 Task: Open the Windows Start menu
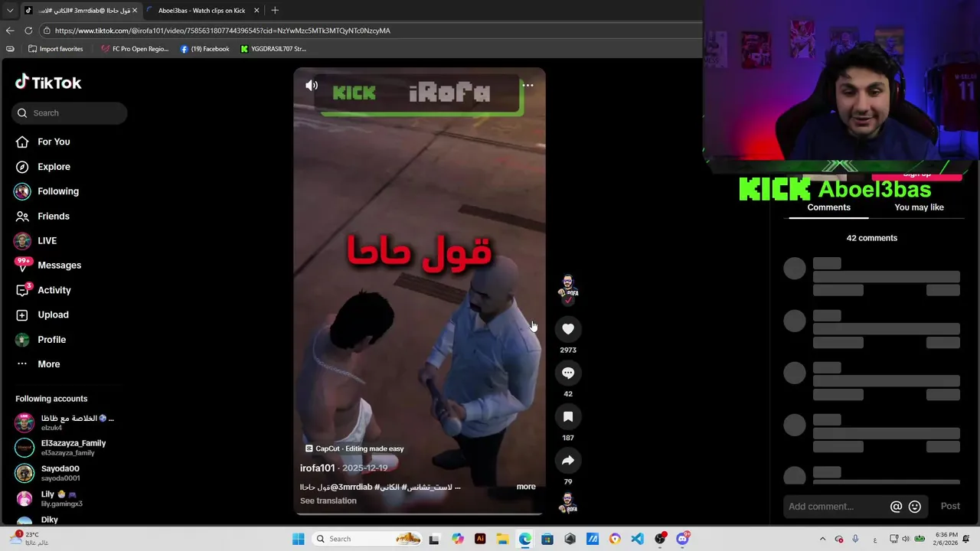(299, 539)
